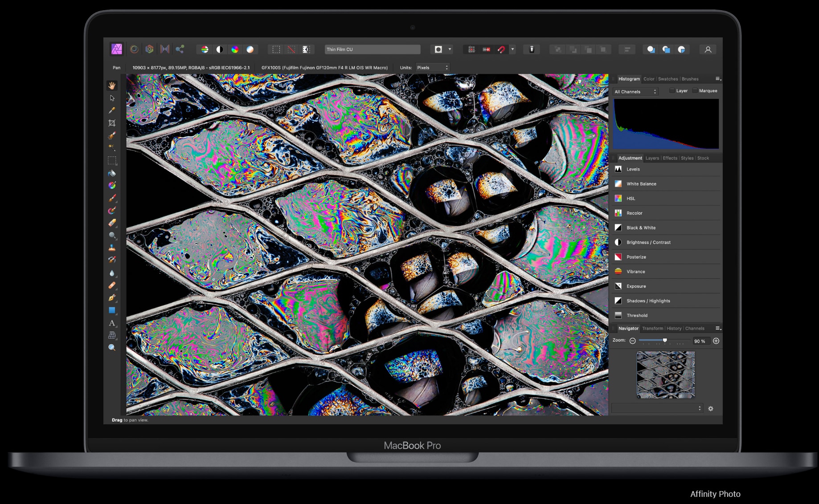Screen dimensions: 819x504
Task: Select the Crop tool
Action: [x=112, y=123]
